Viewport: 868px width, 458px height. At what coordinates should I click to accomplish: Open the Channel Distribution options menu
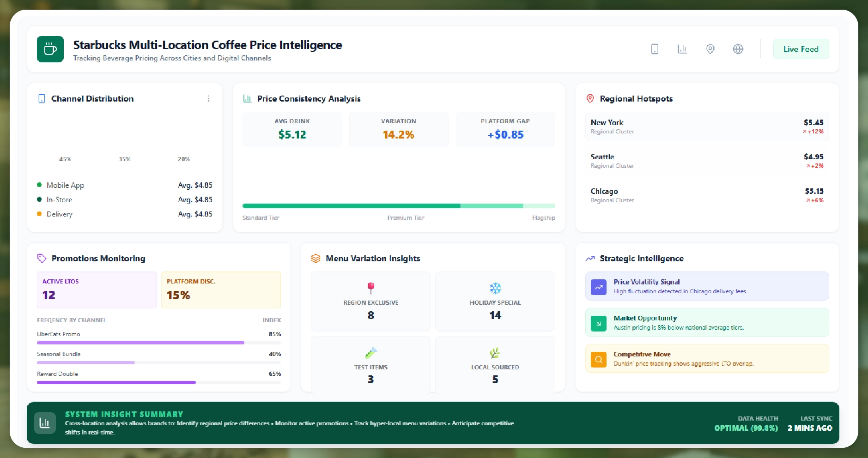208,99
